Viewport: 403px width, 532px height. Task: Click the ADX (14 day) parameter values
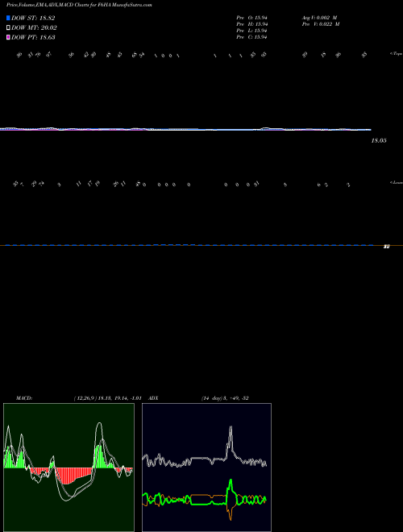point(225,398)
